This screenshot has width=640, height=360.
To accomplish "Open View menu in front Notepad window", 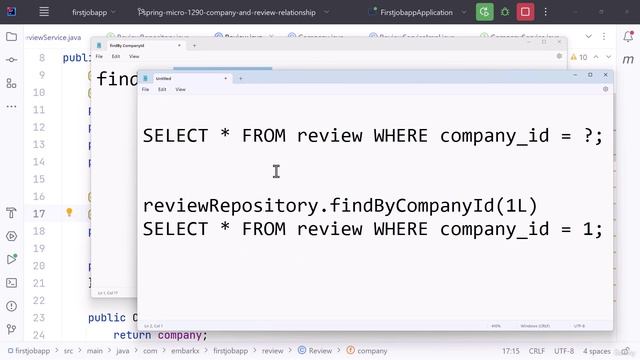I will tap(180, 89).
